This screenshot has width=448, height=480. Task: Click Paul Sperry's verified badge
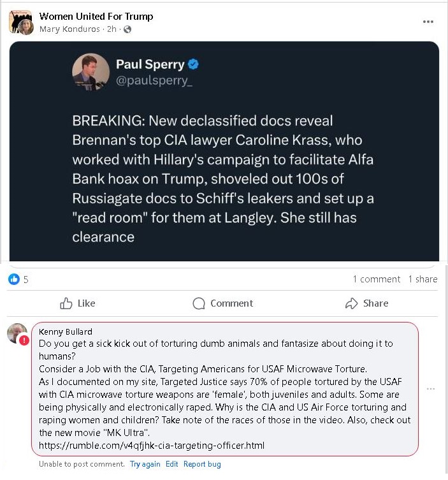(x=194, y=64)
